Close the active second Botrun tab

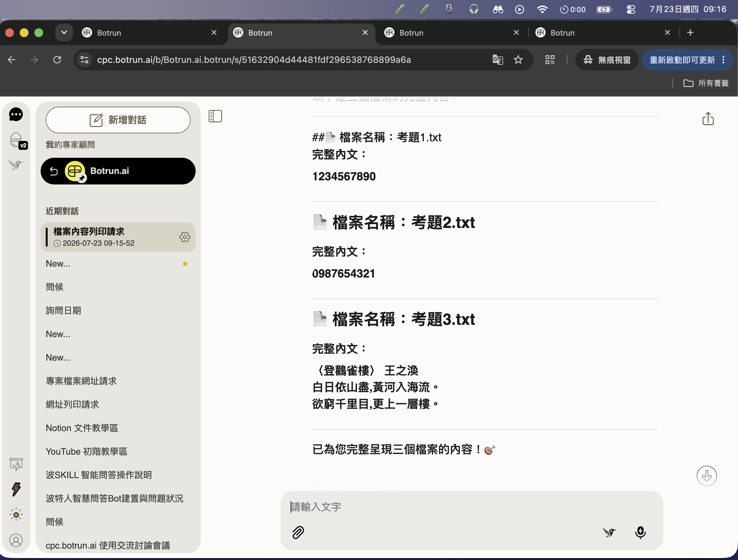pyautogui.click(x=365, y=32)
